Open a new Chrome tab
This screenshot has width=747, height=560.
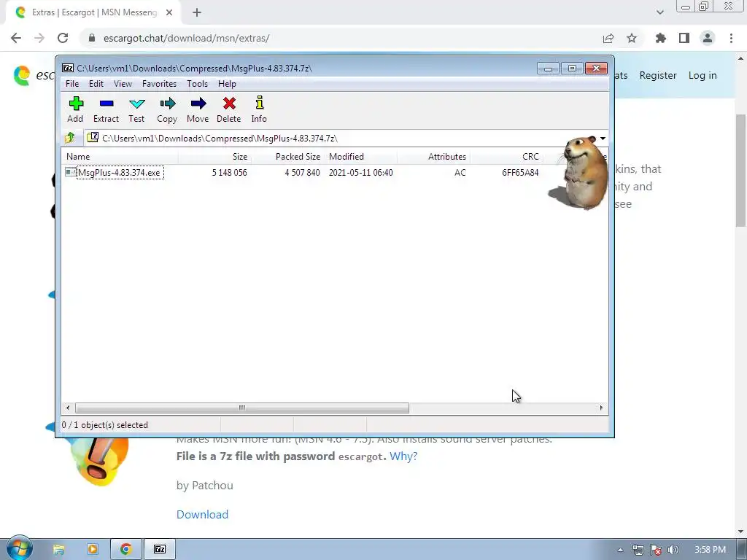197,13
